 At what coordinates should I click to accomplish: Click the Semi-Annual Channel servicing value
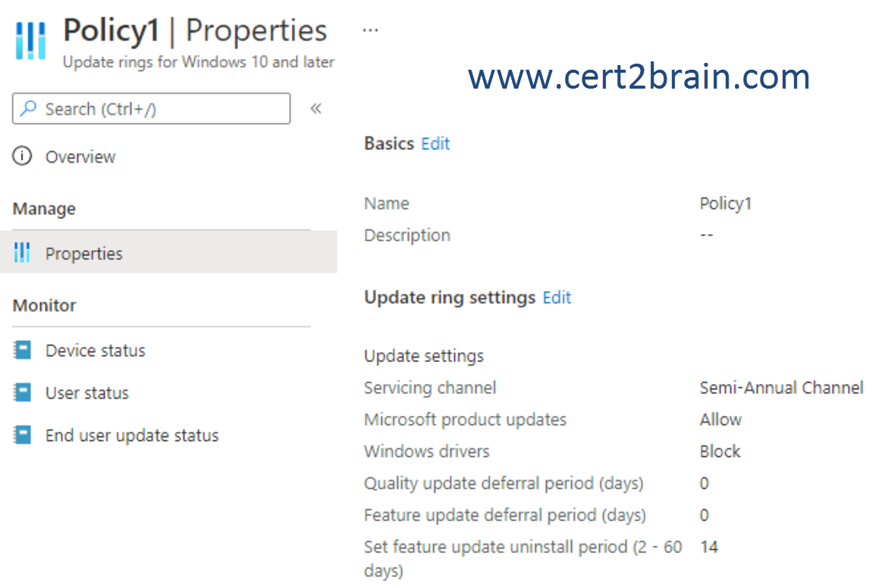coord(782,387)
